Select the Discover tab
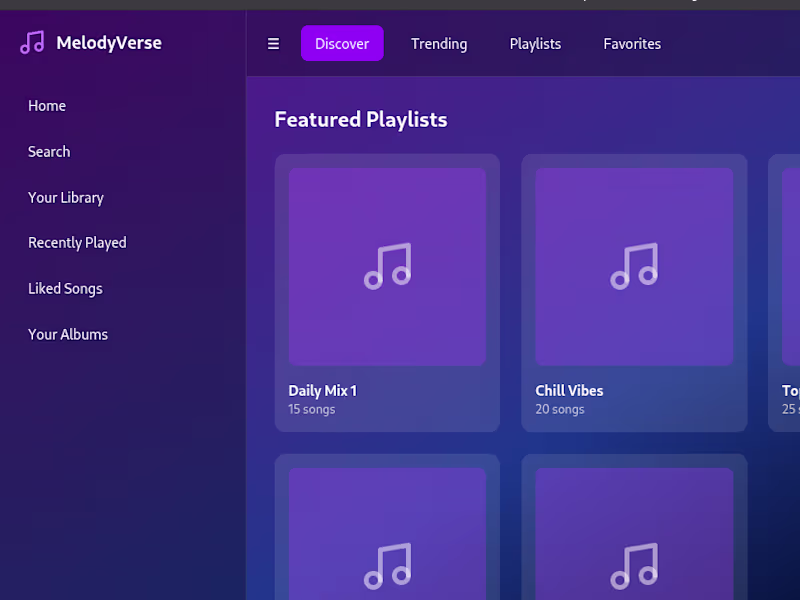Viewport: 800px width, 600px height. click(x=342, y=43)
